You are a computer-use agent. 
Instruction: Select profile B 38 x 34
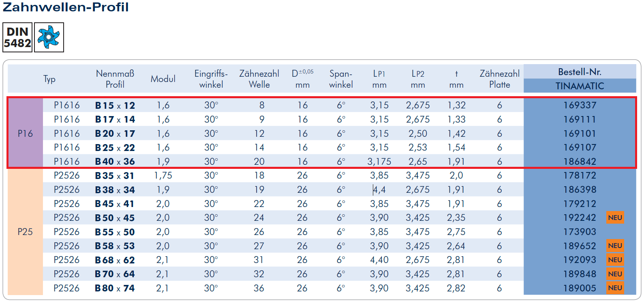point(115,190)
